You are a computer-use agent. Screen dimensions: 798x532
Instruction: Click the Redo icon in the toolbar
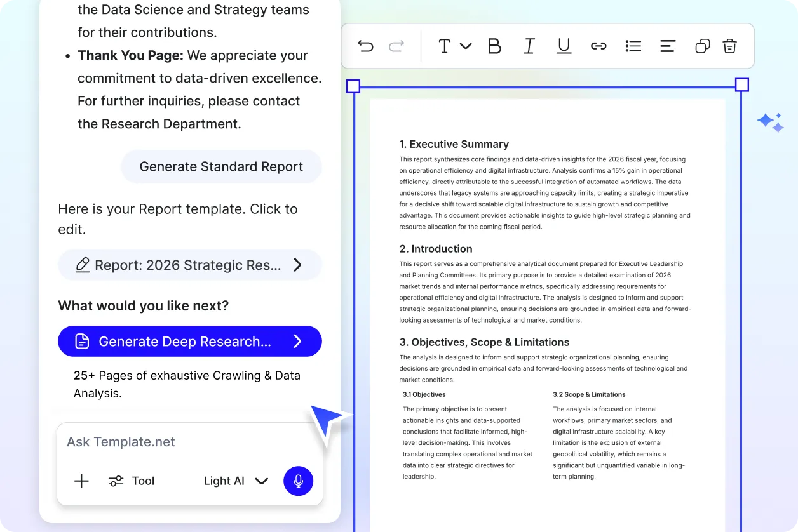(x=395, y=46)
